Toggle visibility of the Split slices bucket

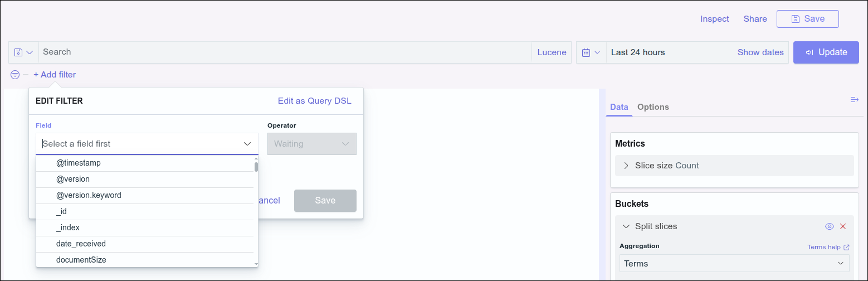[829, 226]
